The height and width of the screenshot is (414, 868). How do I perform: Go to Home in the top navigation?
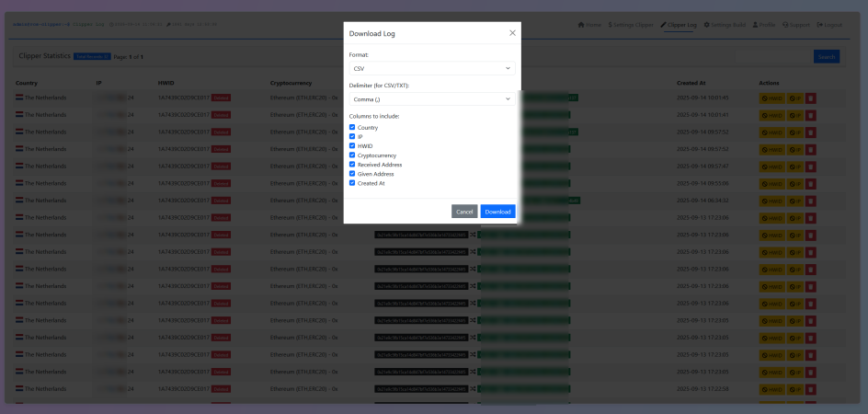(x=589, y=25)
